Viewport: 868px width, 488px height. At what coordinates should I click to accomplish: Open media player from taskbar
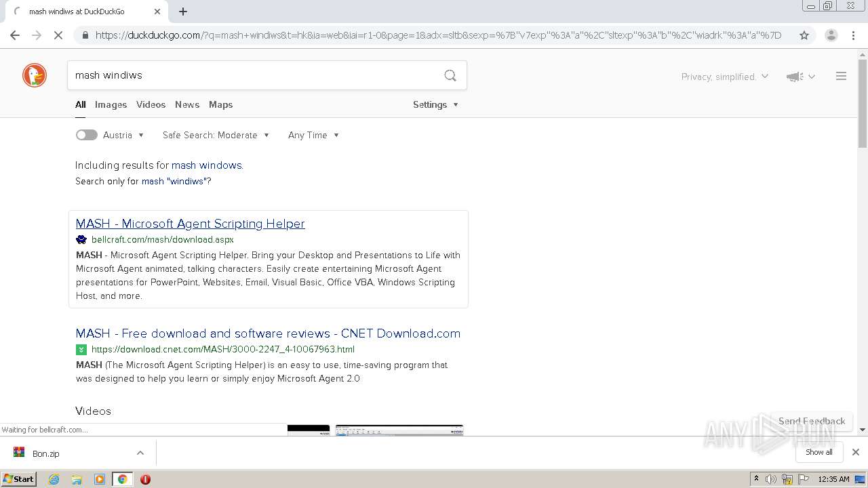(x=100, y=479)
